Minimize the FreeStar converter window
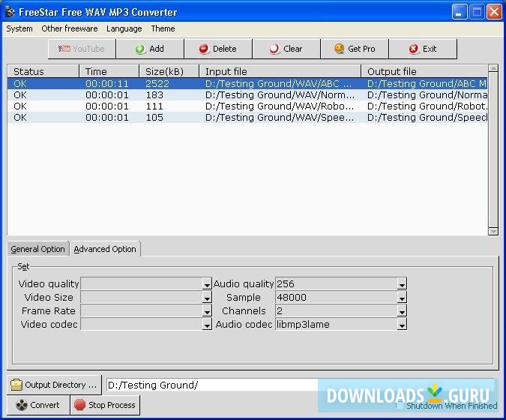This screenshot has width=506, height=420. (x=459, y=12)
